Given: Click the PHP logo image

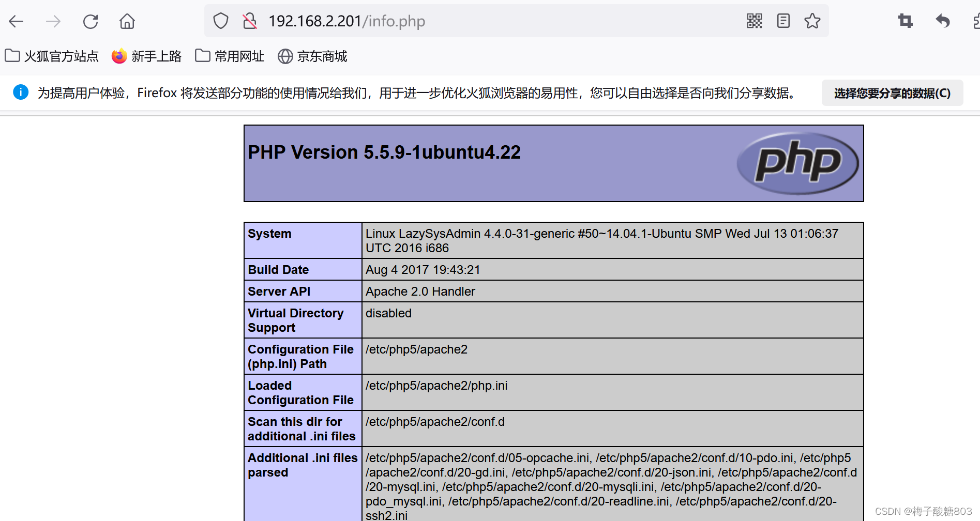Looking at the screenshot, I should [x=797, y=163].
